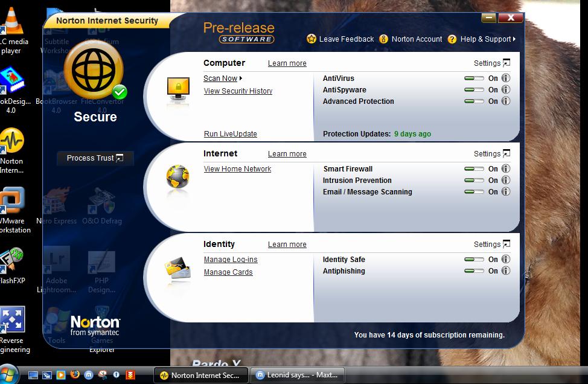Screen dimensions: 588x384
Task: Click 'You have 14 days of subscription remaining'
Action: pos(429,335)
